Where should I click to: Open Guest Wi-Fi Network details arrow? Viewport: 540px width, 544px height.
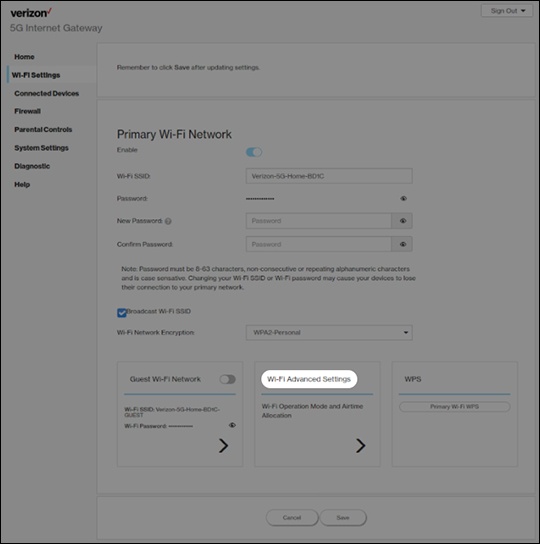click(x=223, y=445)
